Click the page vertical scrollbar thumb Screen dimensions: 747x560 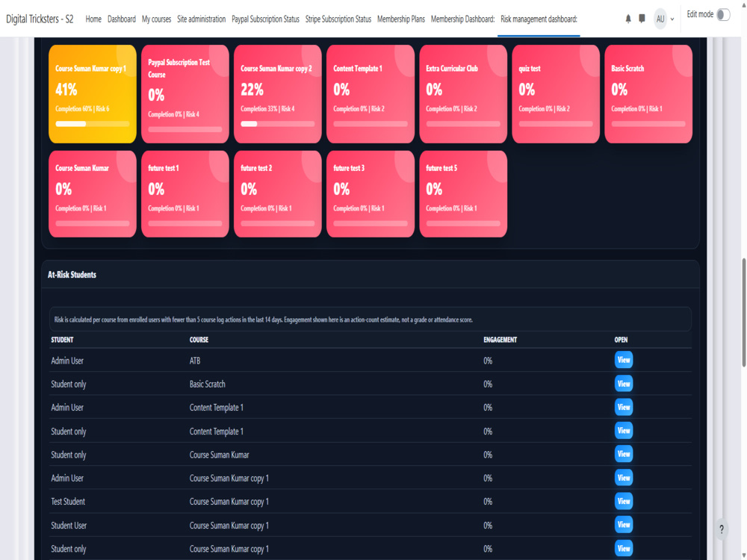[x=744, y=312]
